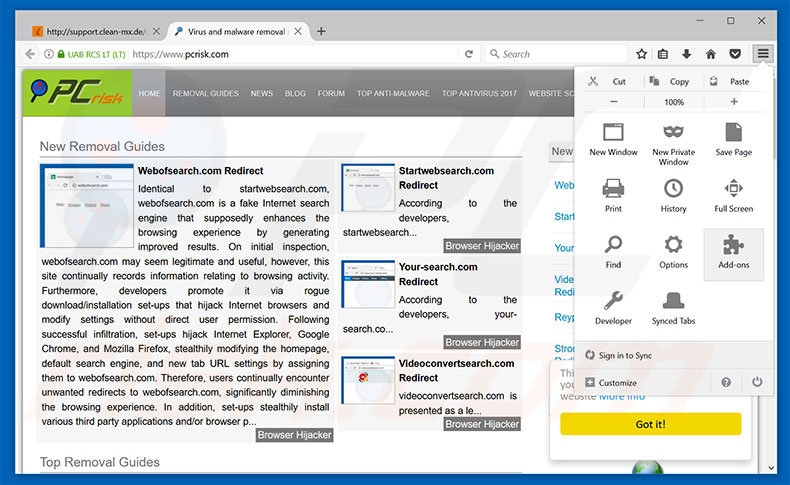790x485 pixels.
Task: Open History from the menu panel
Action: (x=674, y=195)
